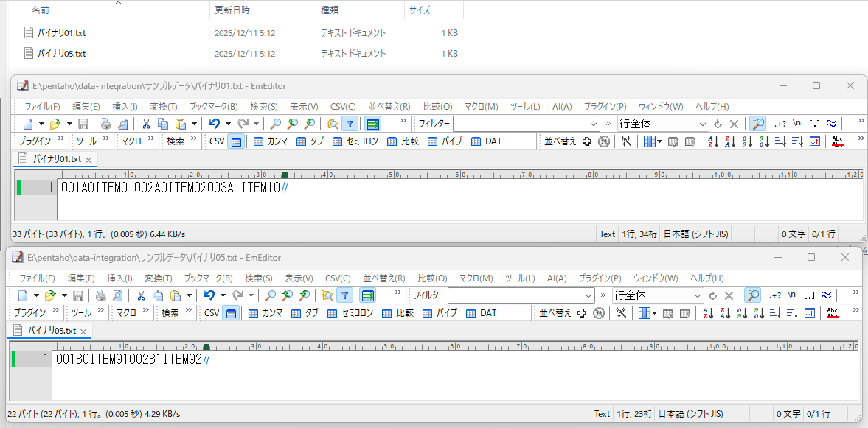The width and height of the screenshot is (868, 428).
Task: Select the バイナリ05.txt file in the Explorer list
Action: click(x=62, y=54)
